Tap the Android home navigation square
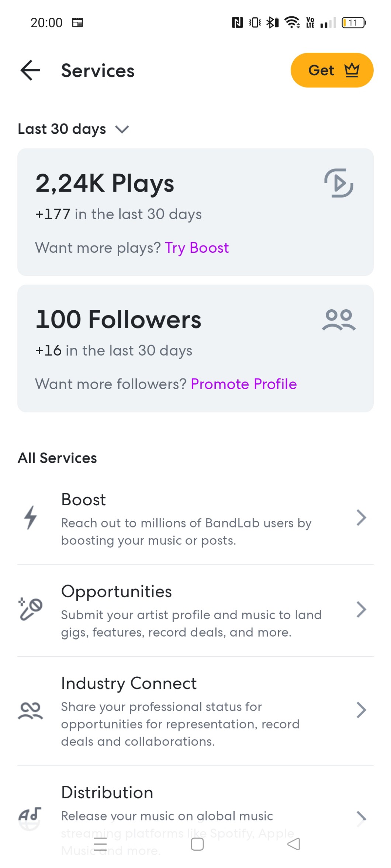The image size is (391, 868). coord(197,844)
